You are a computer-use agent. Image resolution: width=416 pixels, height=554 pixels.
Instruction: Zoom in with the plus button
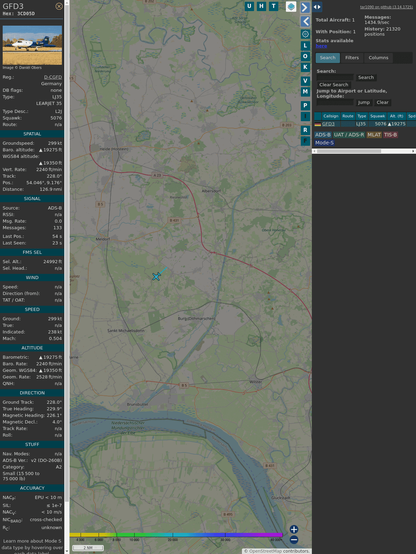[x=294, y=529]
